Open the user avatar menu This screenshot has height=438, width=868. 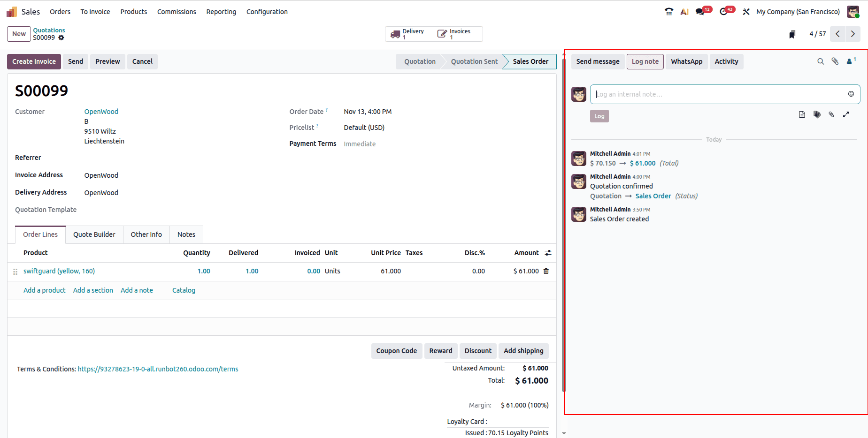[853, 11]
